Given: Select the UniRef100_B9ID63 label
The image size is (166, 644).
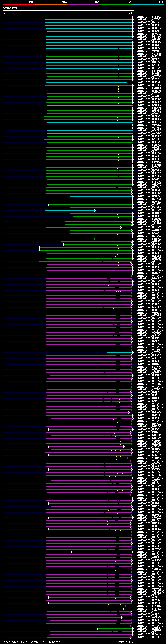Looking at the screenshot, I should [x=149, y=22].
